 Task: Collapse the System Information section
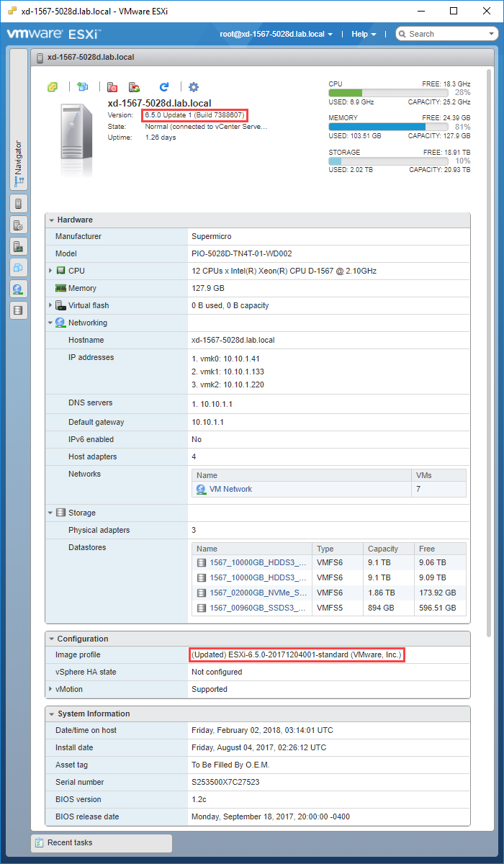pos(52,714)
